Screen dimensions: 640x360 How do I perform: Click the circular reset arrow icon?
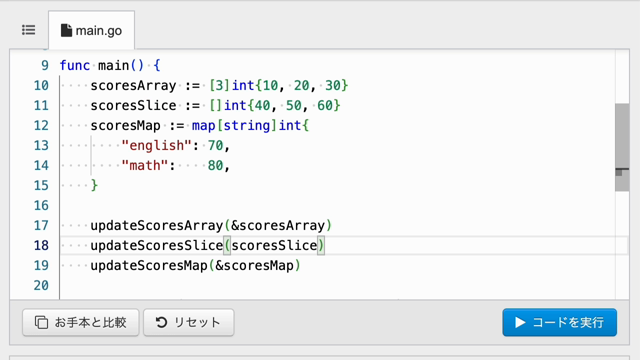(x=161, y=322)
